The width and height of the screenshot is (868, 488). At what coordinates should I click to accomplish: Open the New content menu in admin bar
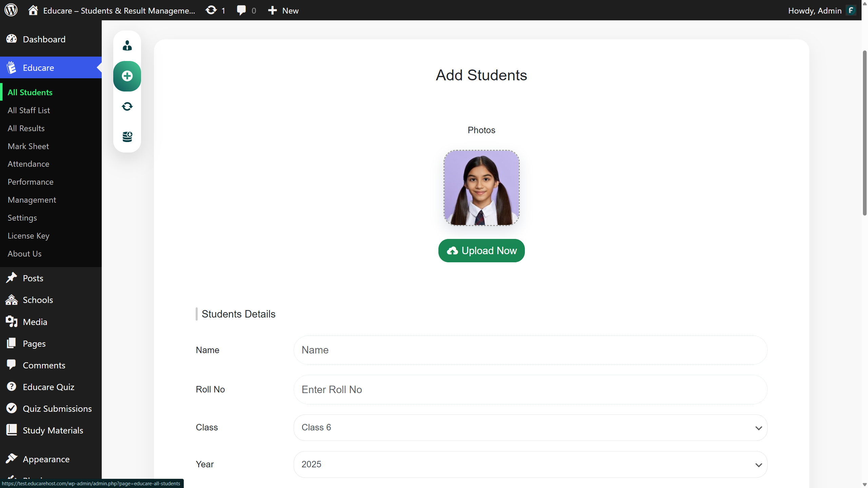point(283,11)
